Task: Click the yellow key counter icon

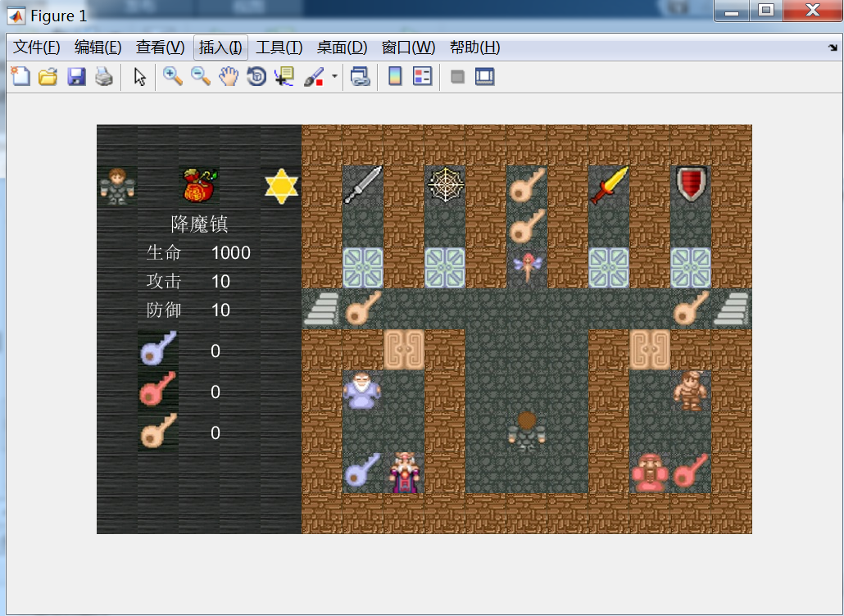Action: pyautogui.click(x=158, y=432)
